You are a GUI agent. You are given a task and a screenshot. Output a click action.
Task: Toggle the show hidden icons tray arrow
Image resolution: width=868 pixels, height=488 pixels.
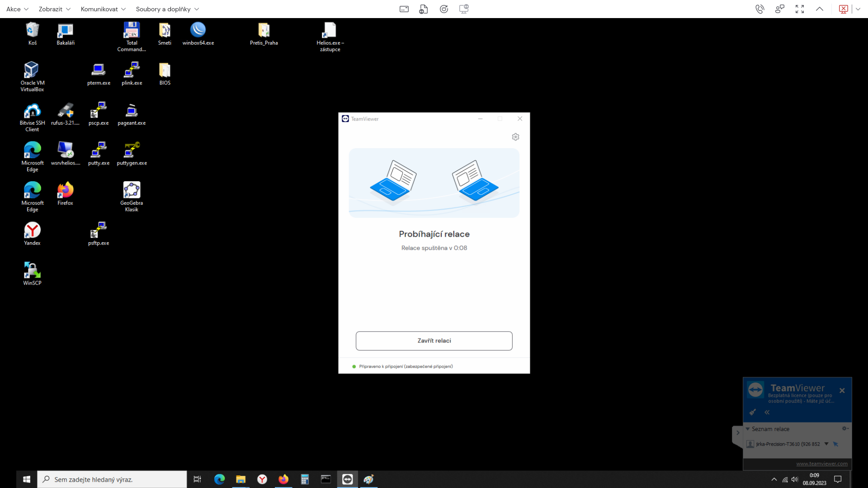tap(774, 479)
